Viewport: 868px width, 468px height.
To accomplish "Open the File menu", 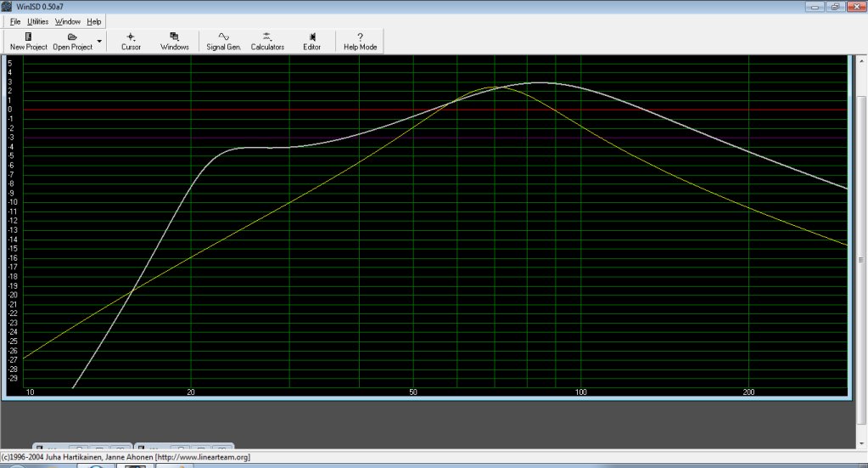I will [x=15, y=21].
